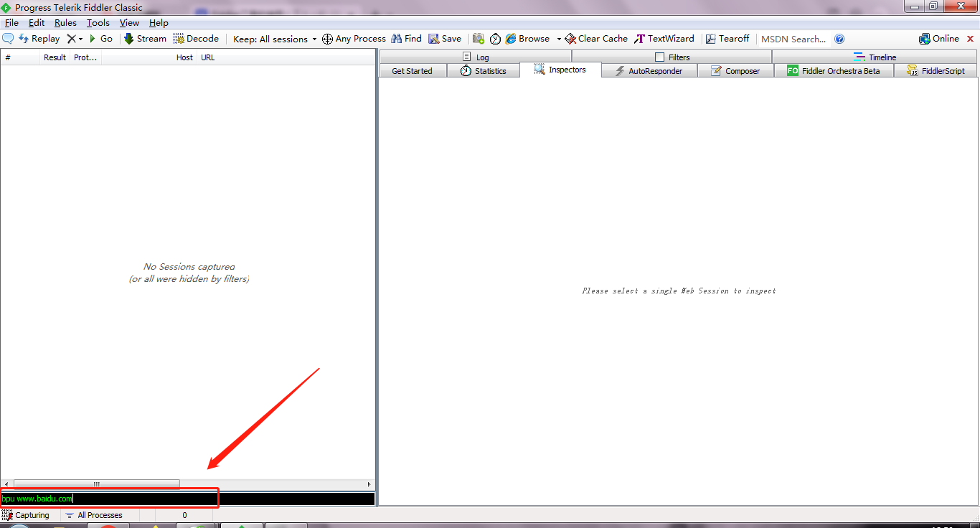Viewport: 980px width, 528px height.
Task: Click the Tearoff button
Action: click(x=727, y=39)
